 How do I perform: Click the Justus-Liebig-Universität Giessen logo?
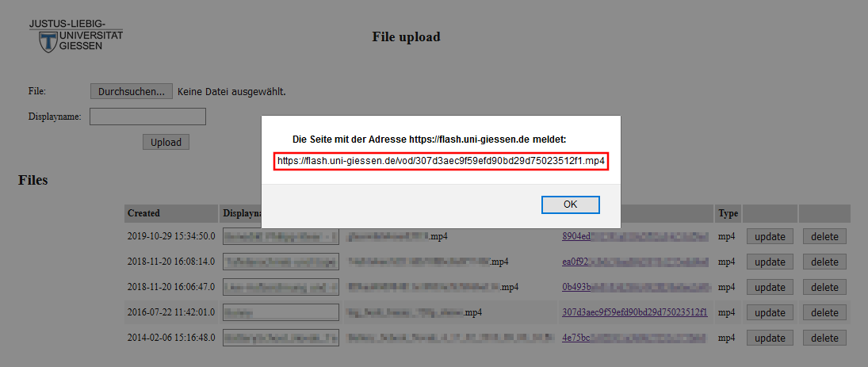coord(76,36)
